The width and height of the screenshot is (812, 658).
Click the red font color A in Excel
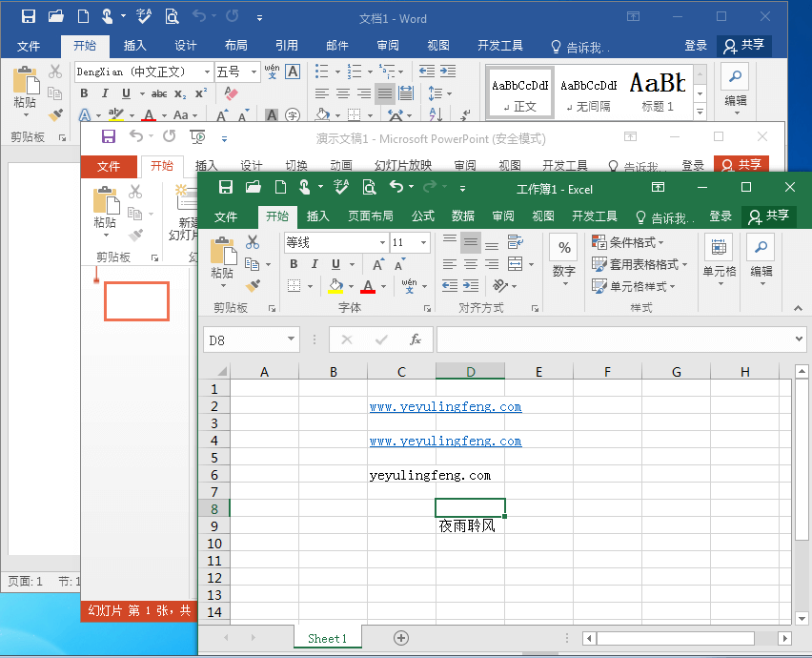click(x=368, y=286)
